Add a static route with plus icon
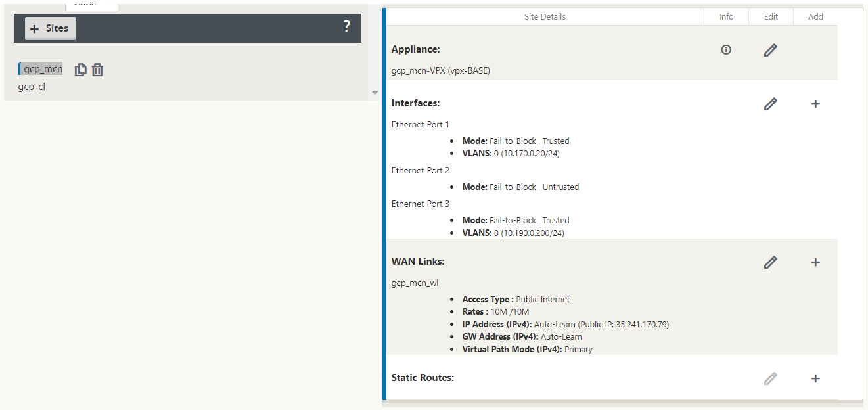The width and height of the screenshot is (868, 410). (815, 378)
